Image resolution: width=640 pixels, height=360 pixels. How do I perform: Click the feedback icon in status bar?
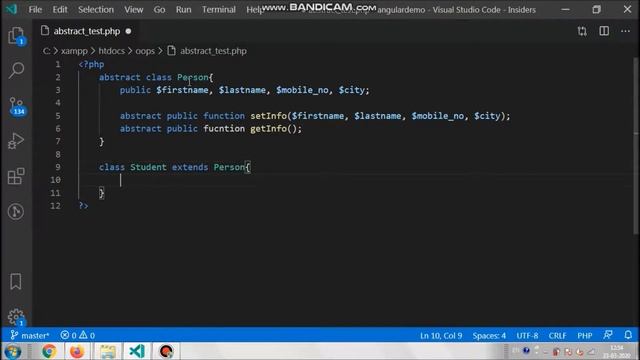[608, 335]
